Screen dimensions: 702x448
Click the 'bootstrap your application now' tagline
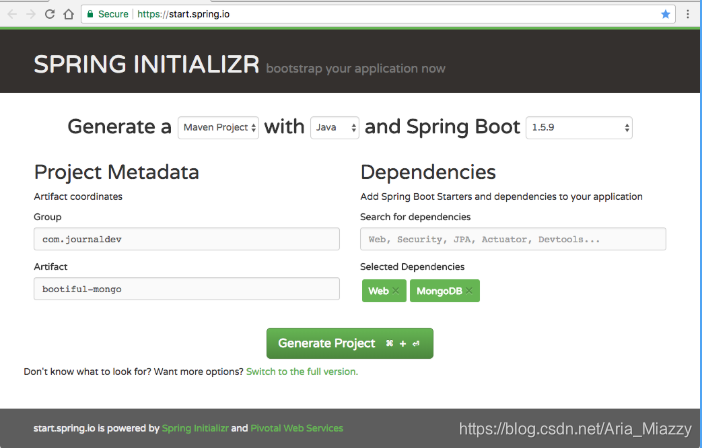click(x=355, y=68)
